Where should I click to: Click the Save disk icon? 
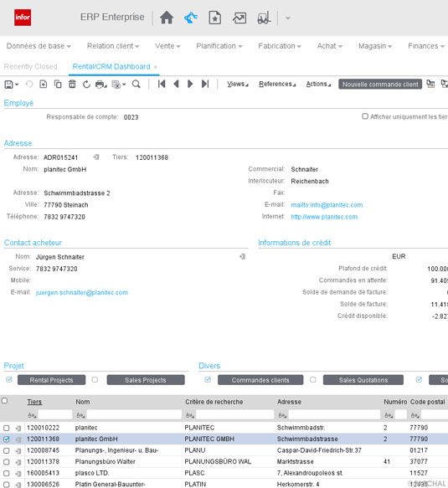tap(8, 85)
